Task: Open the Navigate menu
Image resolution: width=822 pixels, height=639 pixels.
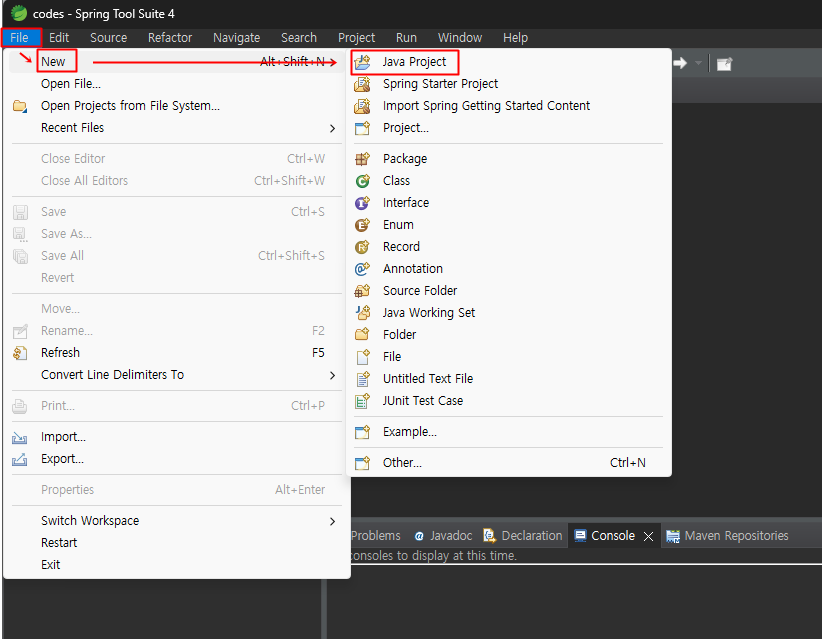Action: coord(236,38)
